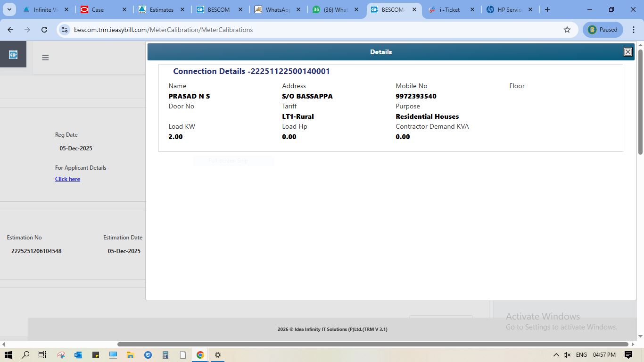Image resolution: width=644 pixels, height=362 pixels.
Task: Open the computer monitor taskbar icon
Action: point(113,355)
